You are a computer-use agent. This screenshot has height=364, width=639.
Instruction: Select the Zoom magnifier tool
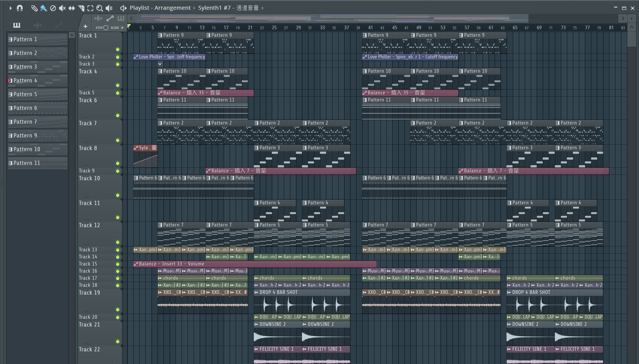pyautogui.click(x=99, y=8)
